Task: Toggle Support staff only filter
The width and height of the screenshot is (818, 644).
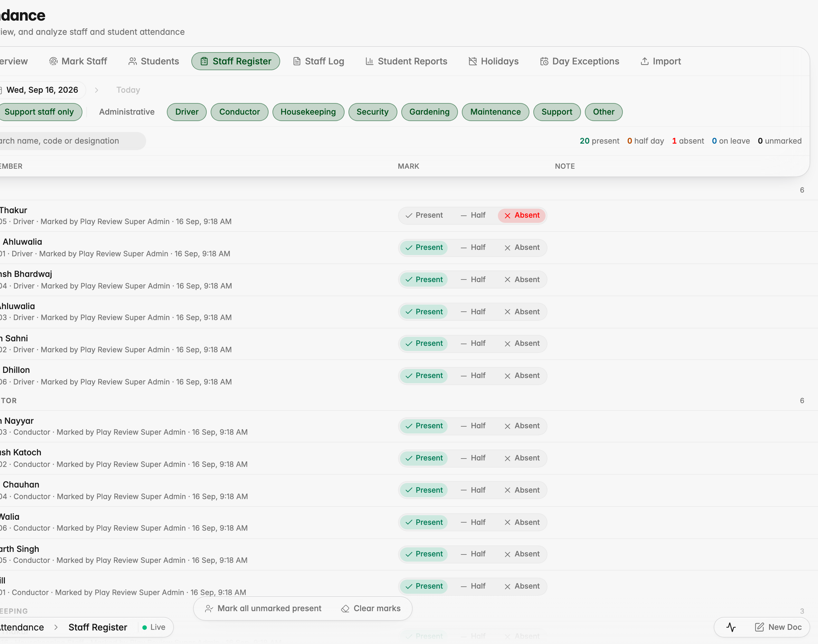Action: [39, 112]
